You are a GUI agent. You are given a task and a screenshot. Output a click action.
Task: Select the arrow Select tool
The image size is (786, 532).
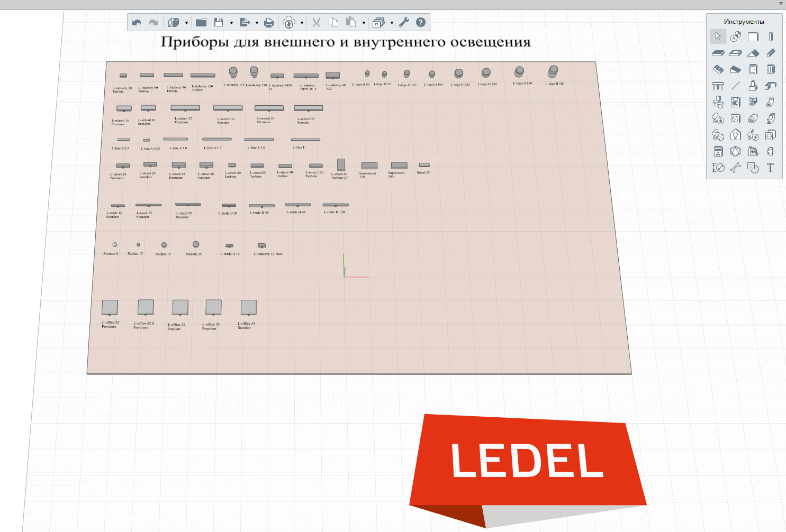pos(718,36)
